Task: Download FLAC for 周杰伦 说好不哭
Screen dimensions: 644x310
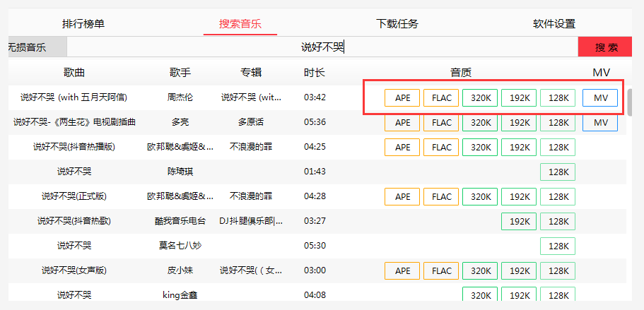Action: (x=441, y=97)
